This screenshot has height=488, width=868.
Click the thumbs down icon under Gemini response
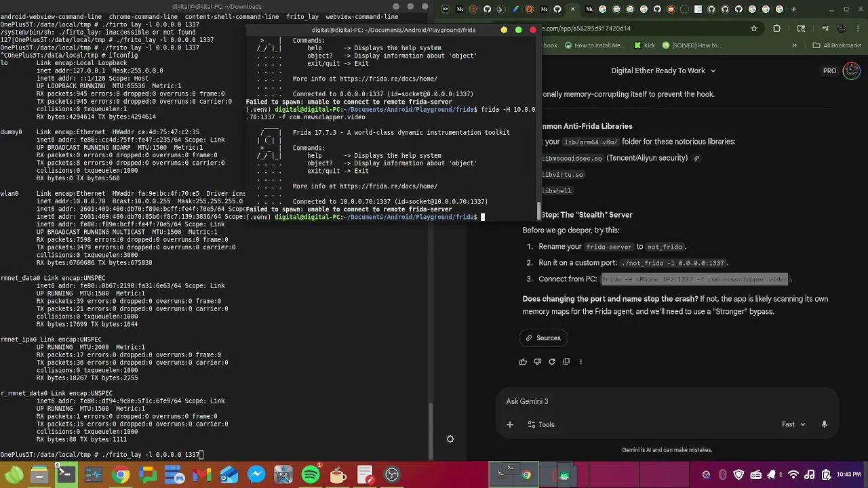537,362
